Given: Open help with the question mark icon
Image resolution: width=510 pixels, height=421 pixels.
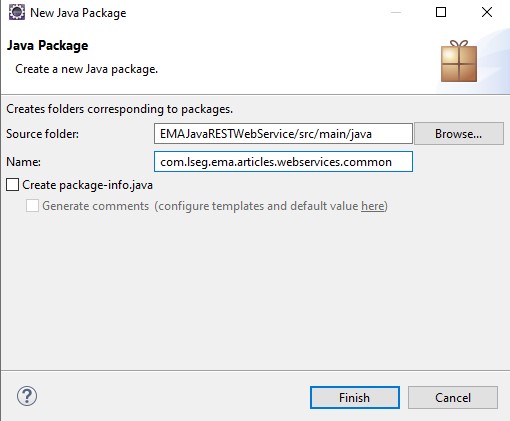Looking at the screenshot, I should click(x=27, y=396).
